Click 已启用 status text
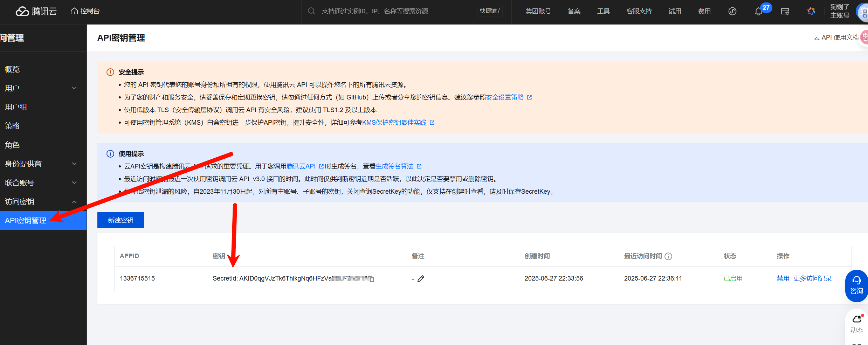868x345 pixels. pos(733,278)
